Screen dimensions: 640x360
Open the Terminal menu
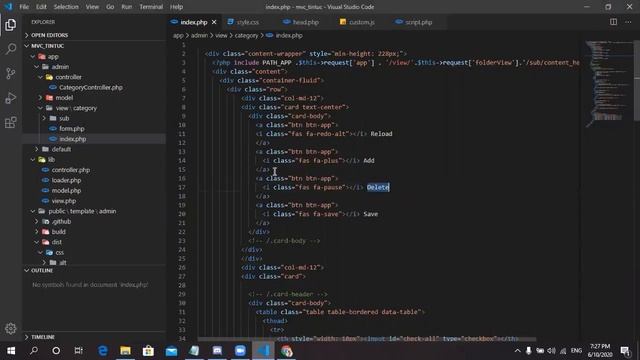(x=151, y=7)
